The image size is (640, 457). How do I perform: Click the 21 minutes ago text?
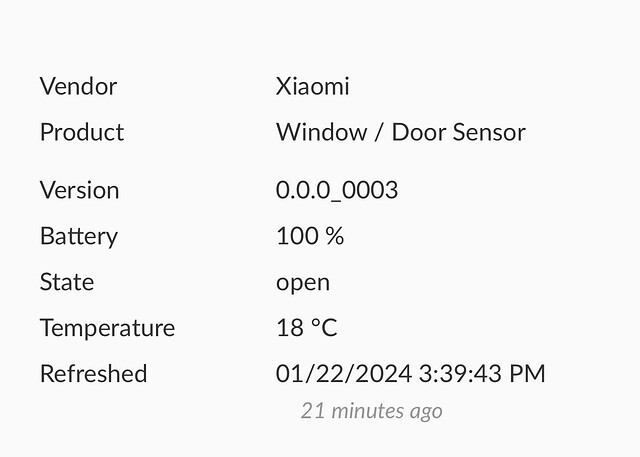(372, 411)
